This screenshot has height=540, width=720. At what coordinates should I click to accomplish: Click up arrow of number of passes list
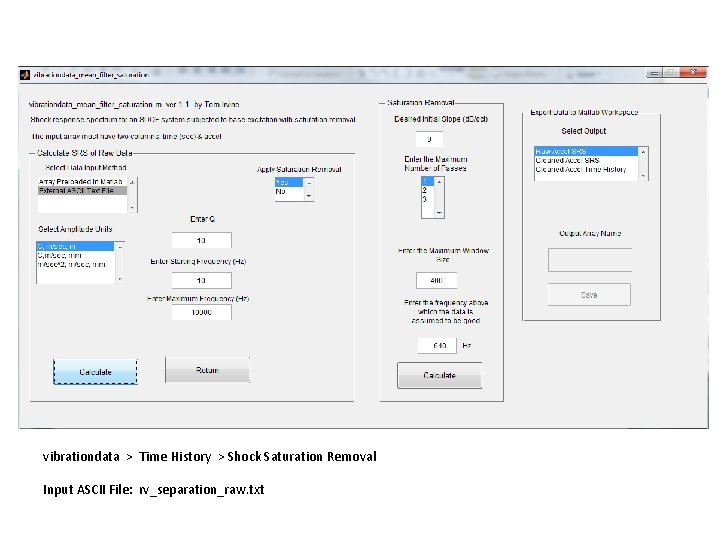[x=439, y=182]
